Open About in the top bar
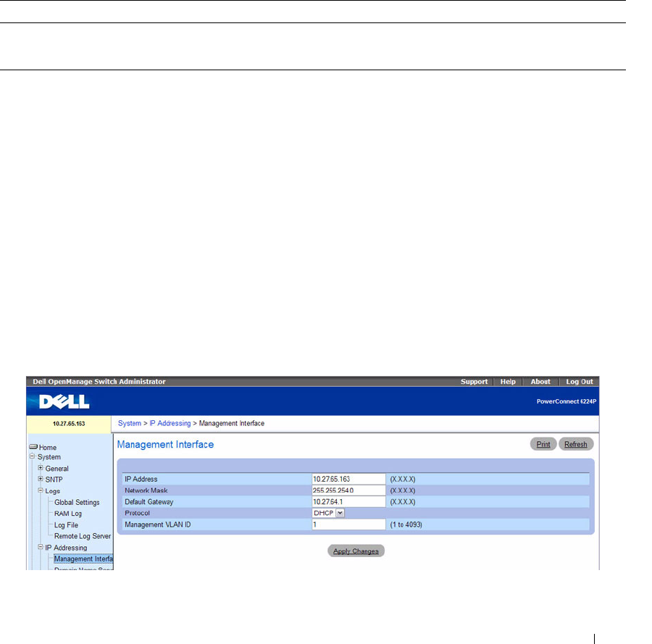 [x=540, y=382]
